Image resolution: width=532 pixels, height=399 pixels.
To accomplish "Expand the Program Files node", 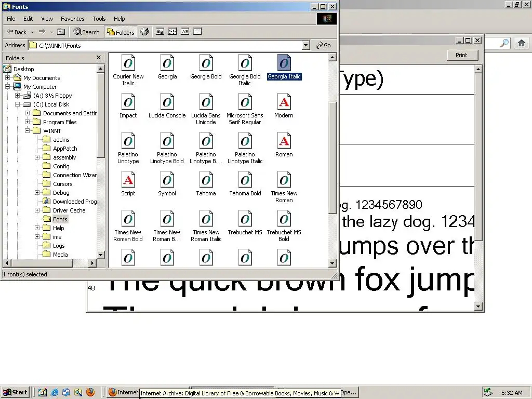I will pos(27,122).
